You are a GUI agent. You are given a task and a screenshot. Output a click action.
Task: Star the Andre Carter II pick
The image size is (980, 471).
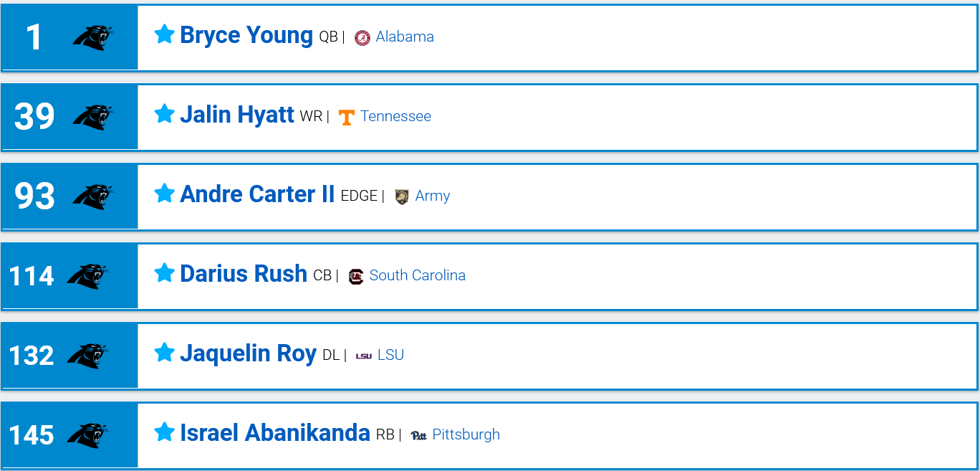click(164, 193)
